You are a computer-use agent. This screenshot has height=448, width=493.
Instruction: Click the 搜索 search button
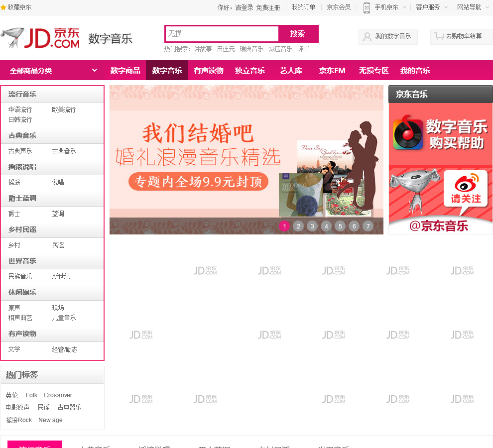tap(298, 34)
